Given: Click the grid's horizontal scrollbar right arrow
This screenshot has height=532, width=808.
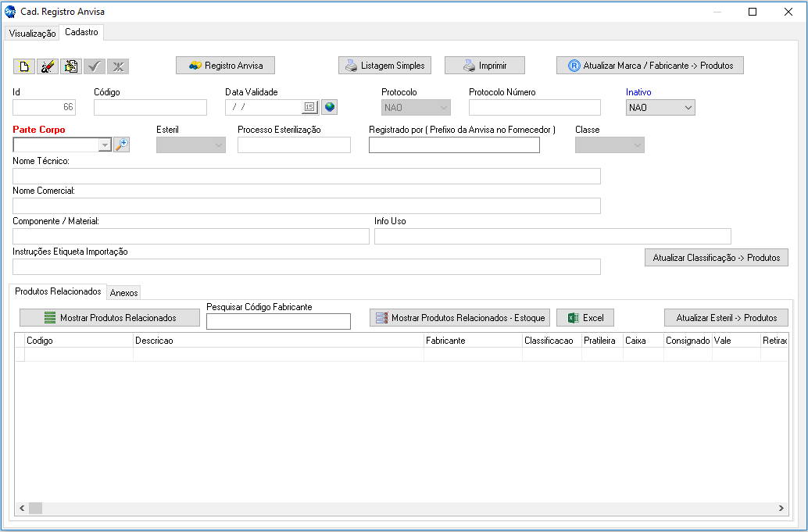Looking at the screenshot, I should click(x=781, y=509).
